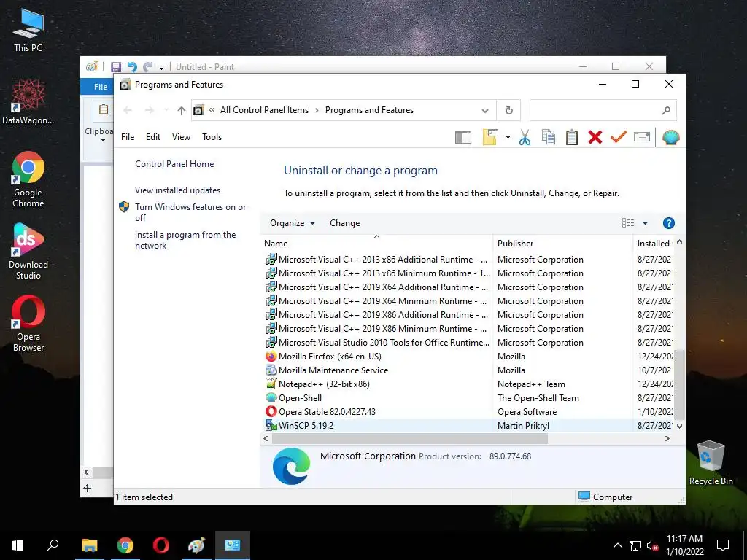This screenshot has height=560, width=747.
Task: Open Turn Windows features on or off
Action: point(190,212)
